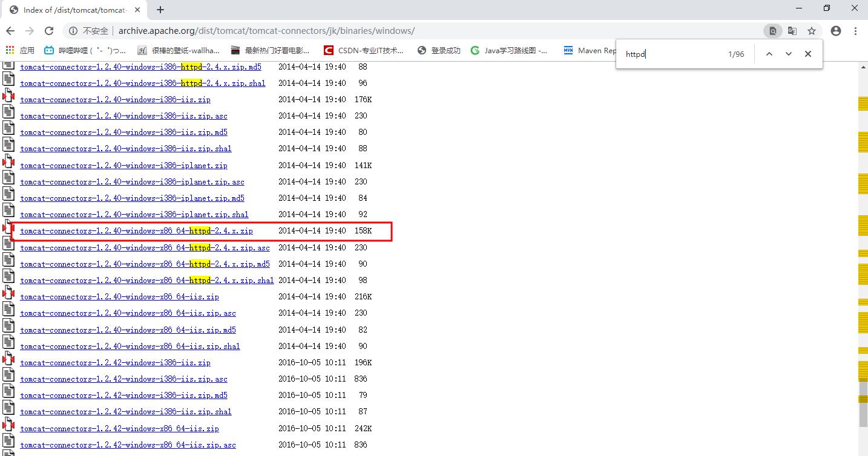868x456 pixels.
Task: Open 1.2.40-windows-i386-iplanet.zip.asc link
Action: click(x=132, y=181)
